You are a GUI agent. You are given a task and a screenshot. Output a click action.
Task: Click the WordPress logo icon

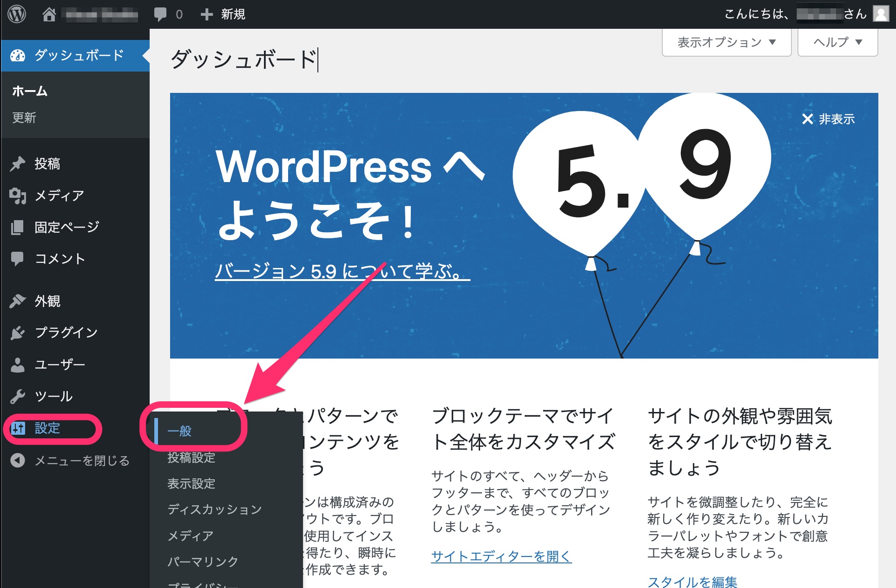[17, 14]
